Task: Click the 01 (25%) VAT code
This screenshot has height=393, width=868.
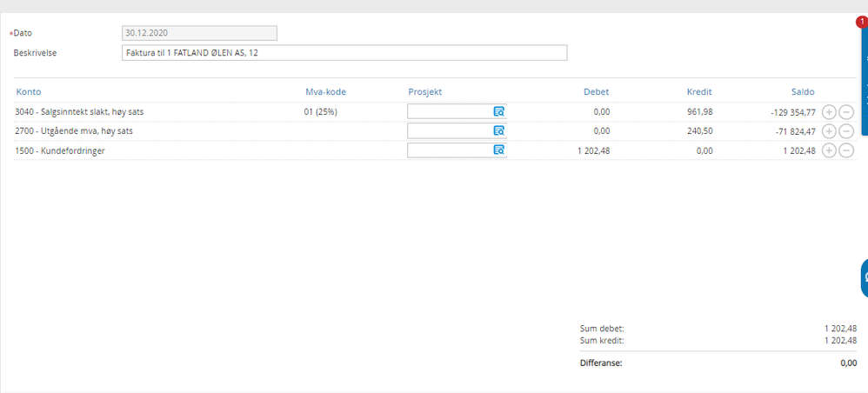Action: pyautogui.click(x=321, y=112)
